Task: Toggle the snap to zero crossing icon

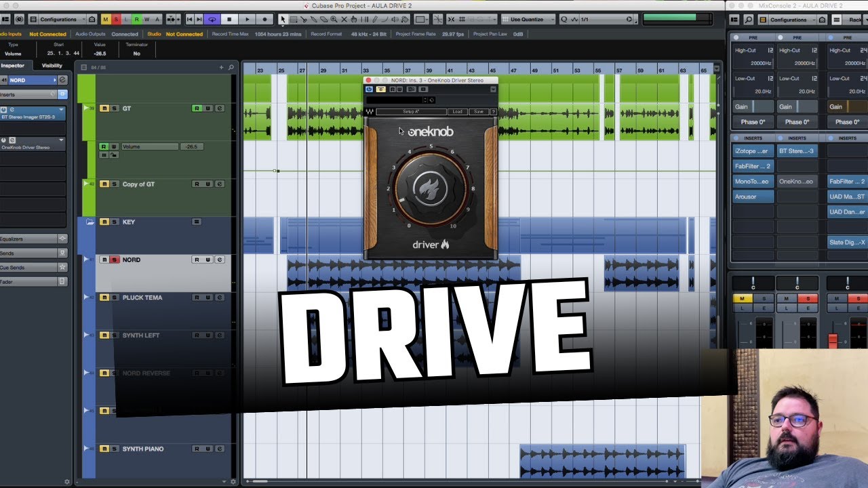Action: [438, 19]
